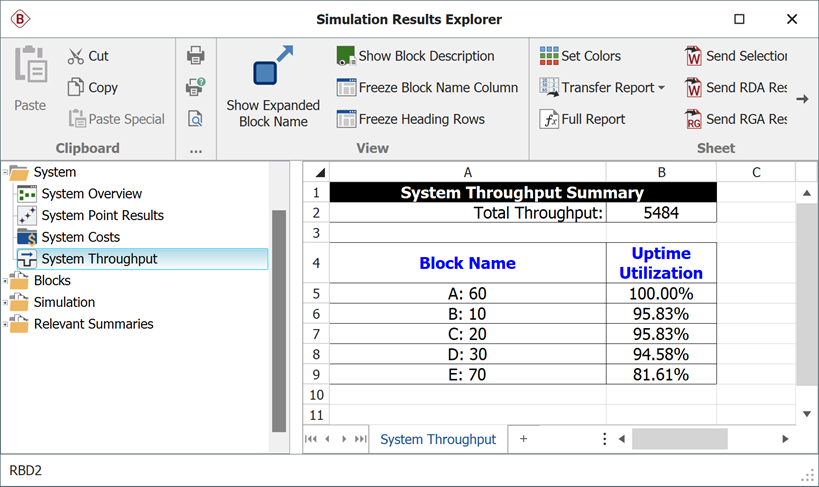Viewport: 819px width, 487px height.
Task: Toggle Freeze Heading Rows
Action: pos(410,119)
